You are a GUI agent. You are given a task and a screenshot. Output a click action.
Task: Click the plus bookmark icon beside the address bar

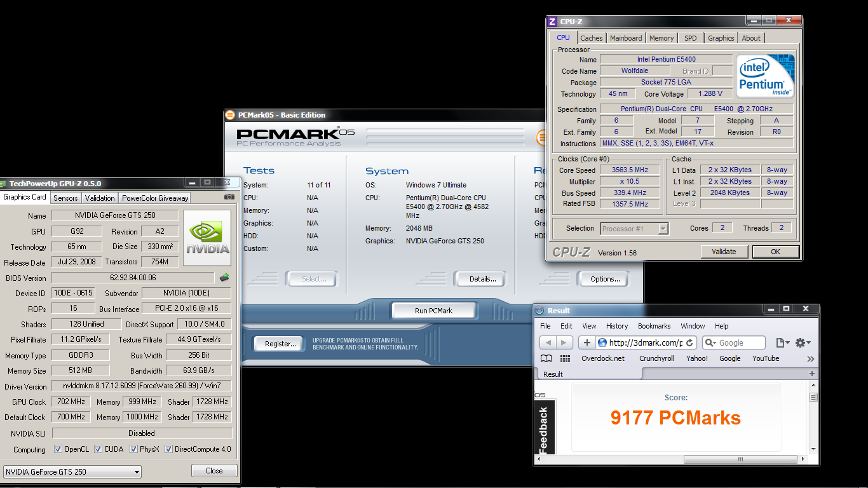587,342
